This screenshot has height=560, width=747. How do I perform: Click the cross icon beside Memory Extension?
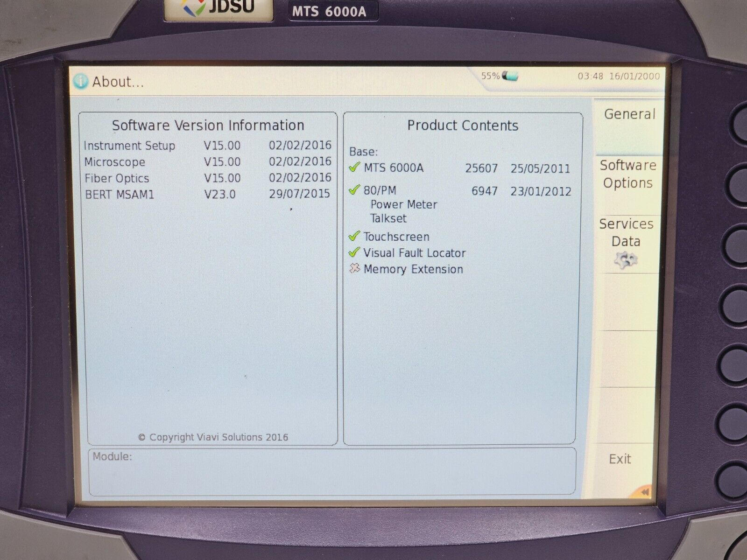(x=354, y=268)
